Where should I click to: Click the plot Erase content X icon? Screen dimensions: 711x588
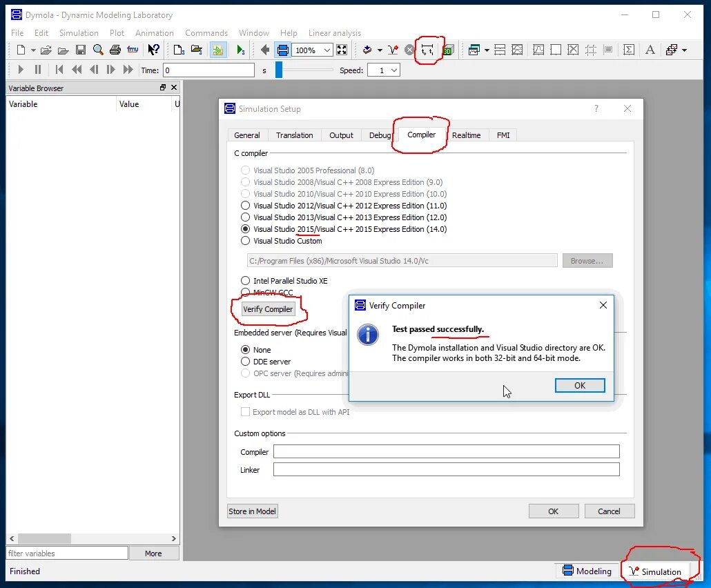point(573,50)
